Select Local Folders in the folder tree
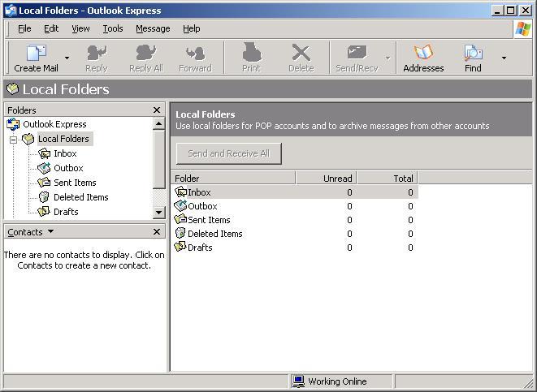This screenshot has height=392, width=537. pyautogui.click(x=63, y=139)
